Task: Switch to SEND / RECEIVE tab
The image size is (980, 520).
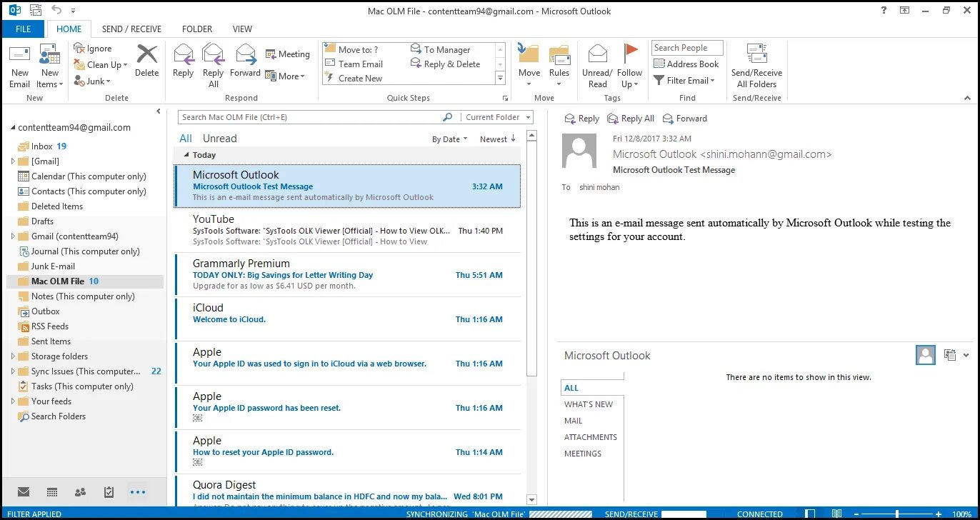Action: point(131,29)
